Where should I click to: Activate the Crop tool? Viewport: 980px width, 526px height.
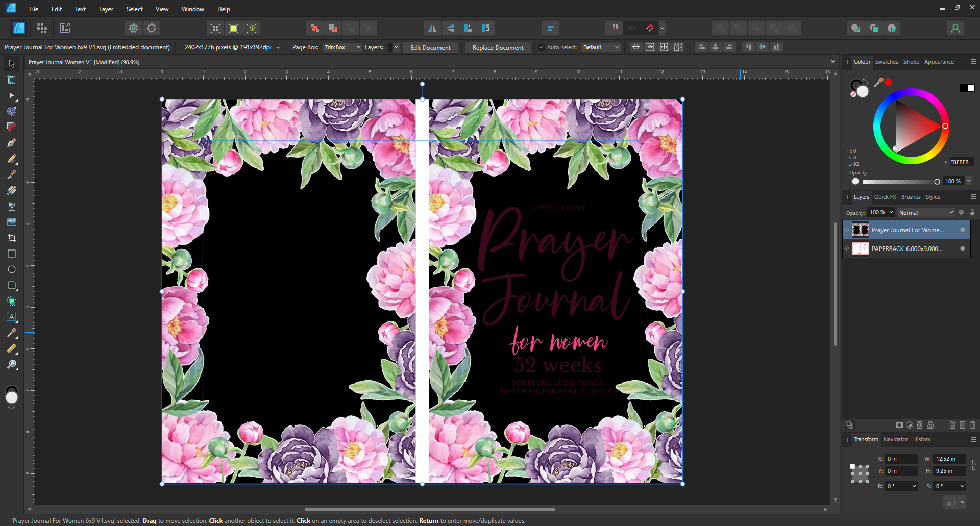(12, 238)
